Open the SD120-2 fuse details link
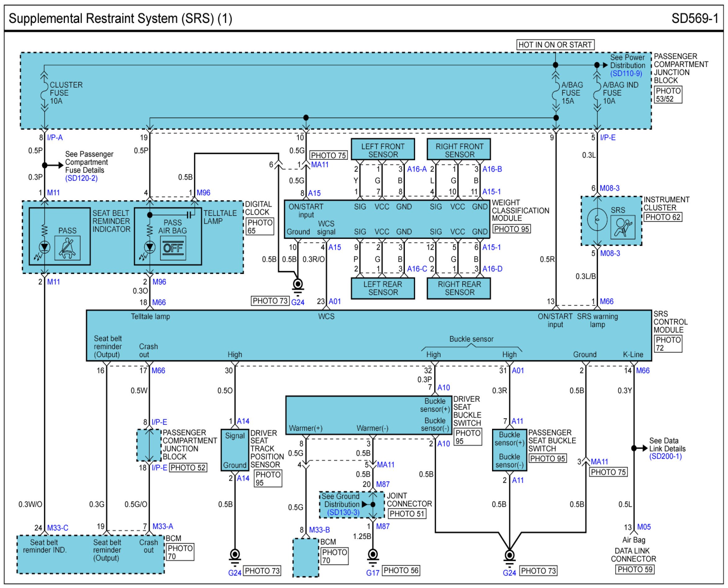728x588 pixels. click(x=81, y=178)
